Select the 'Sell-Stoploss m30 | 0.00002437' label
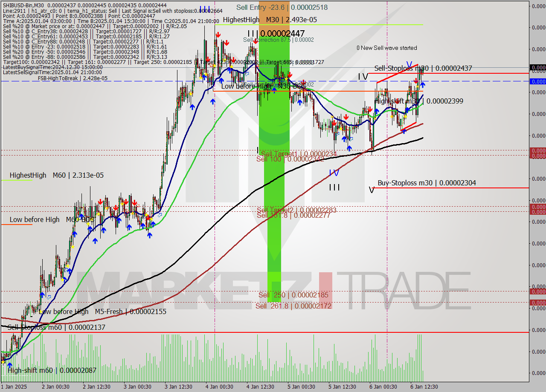 pos(423,68)
